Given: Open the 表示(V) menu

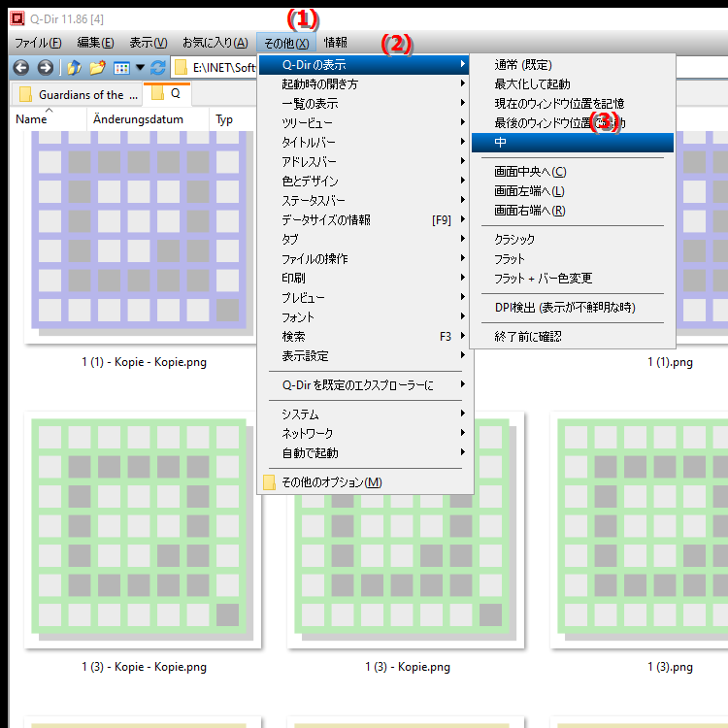Looking at the screenshot, I should [149, 43].
